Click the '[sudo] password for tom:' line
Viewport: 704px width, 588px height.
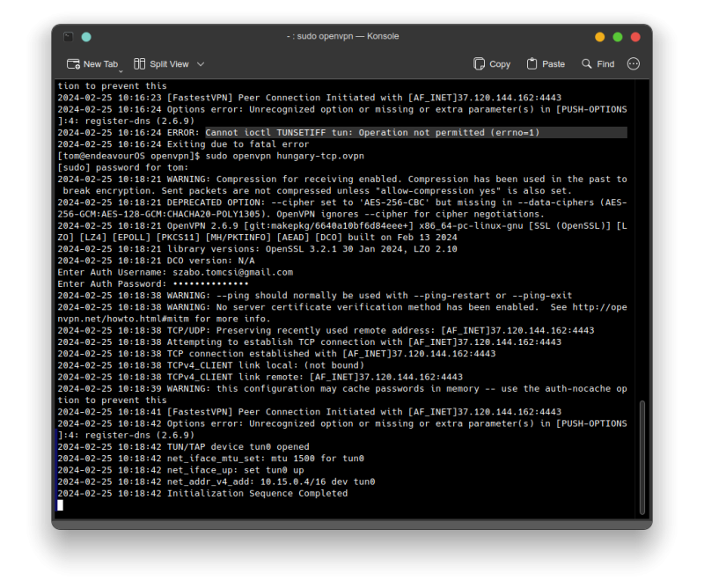[123, 167]
